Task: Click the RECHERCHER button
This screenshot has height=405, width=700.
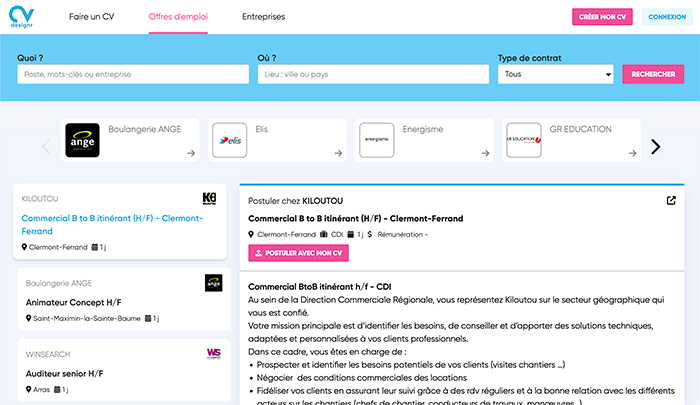Action: (653, 74)
